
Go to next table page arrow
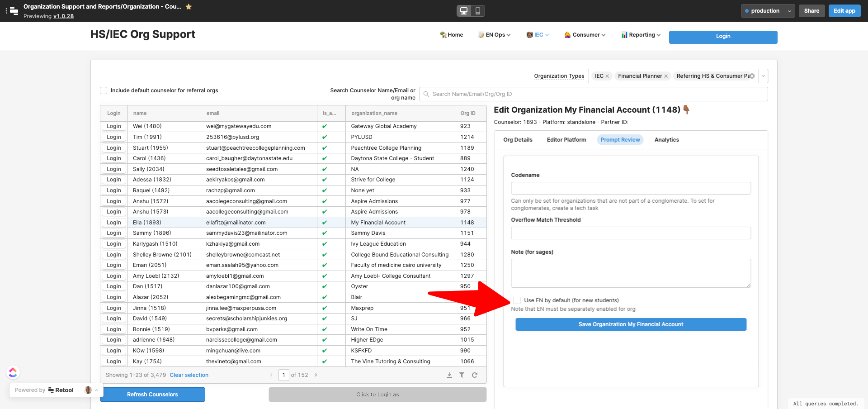click(316, 375)
